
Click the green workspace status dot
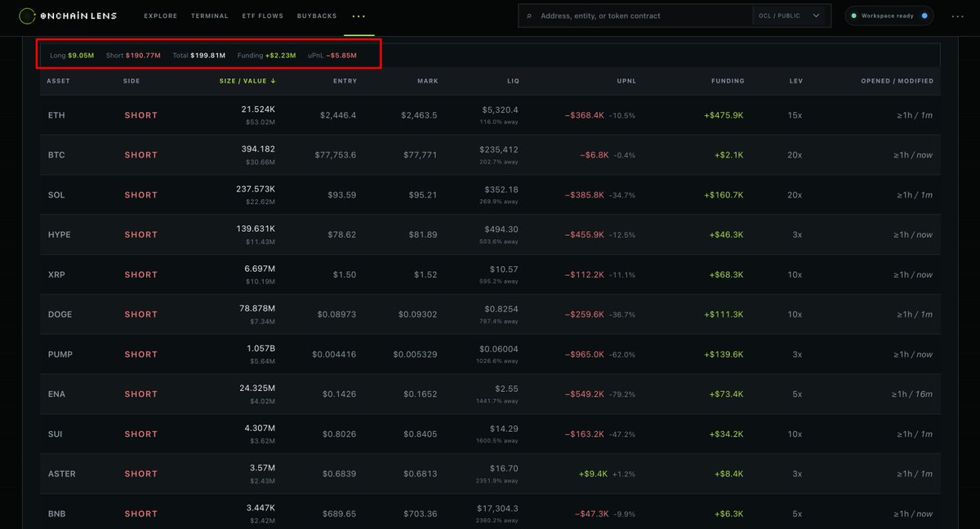pyautogui.click(x=854, y=16)
